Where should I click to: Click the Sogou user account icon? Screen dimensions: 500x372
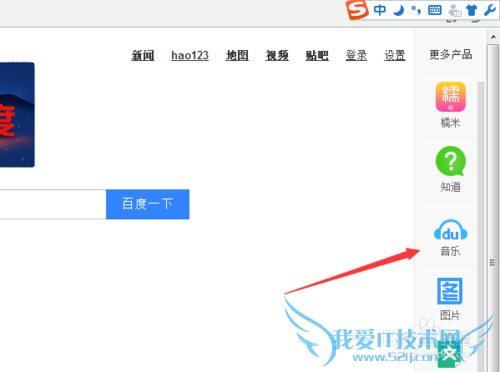point(455,10)
